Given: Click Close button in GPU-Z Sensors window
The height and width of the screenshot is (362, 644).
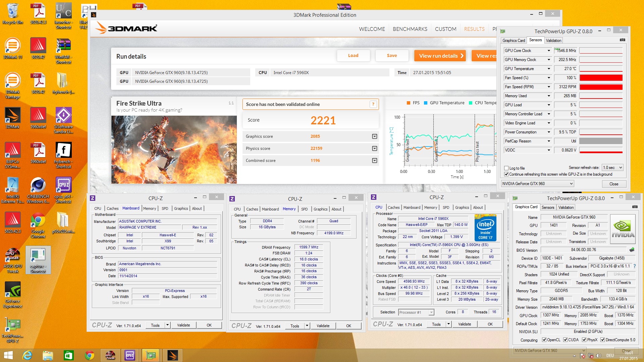Looking at the screenshot, I should coord(614,184).
